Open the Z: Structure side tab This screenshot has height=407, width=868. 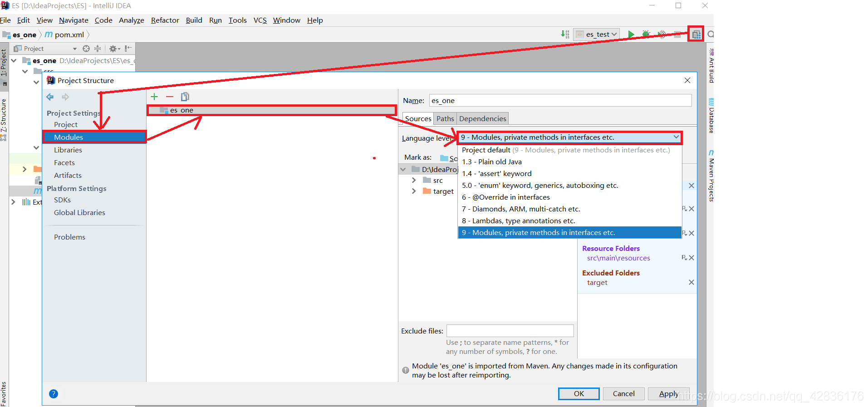4,120
